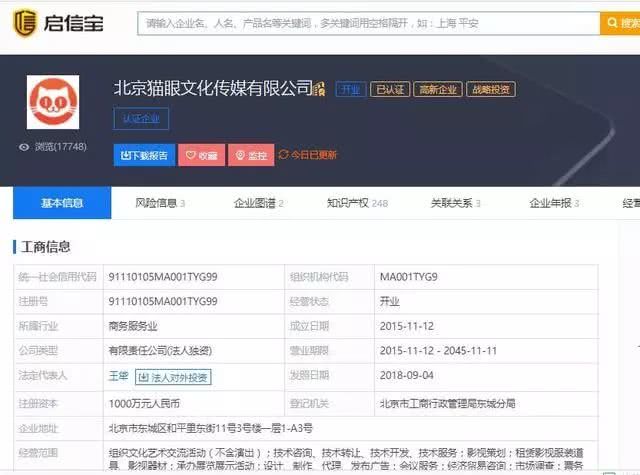Open the 关联关系 tab
The height and width of the screenshot is (475, 640).
(x=456, y=203)
